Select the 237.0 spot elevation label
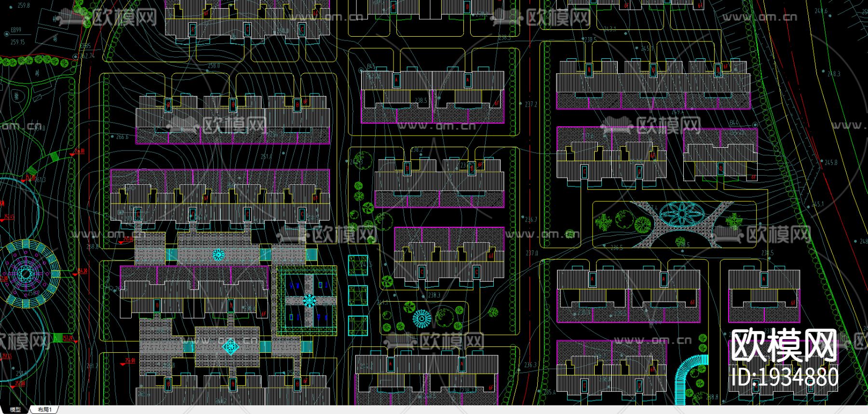868x414 pixels. click(531, 253)
